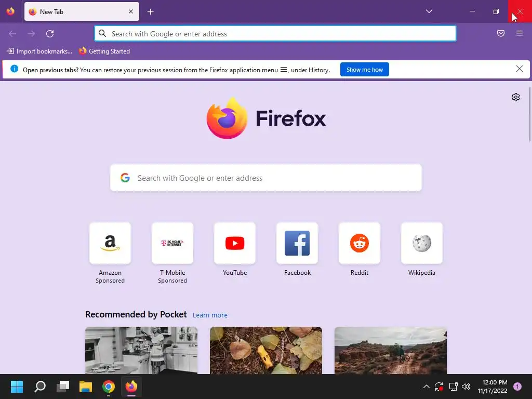This screenshot has width=532, height=399.
Task: Click the Firefox logo on the page
Action: 227,118
